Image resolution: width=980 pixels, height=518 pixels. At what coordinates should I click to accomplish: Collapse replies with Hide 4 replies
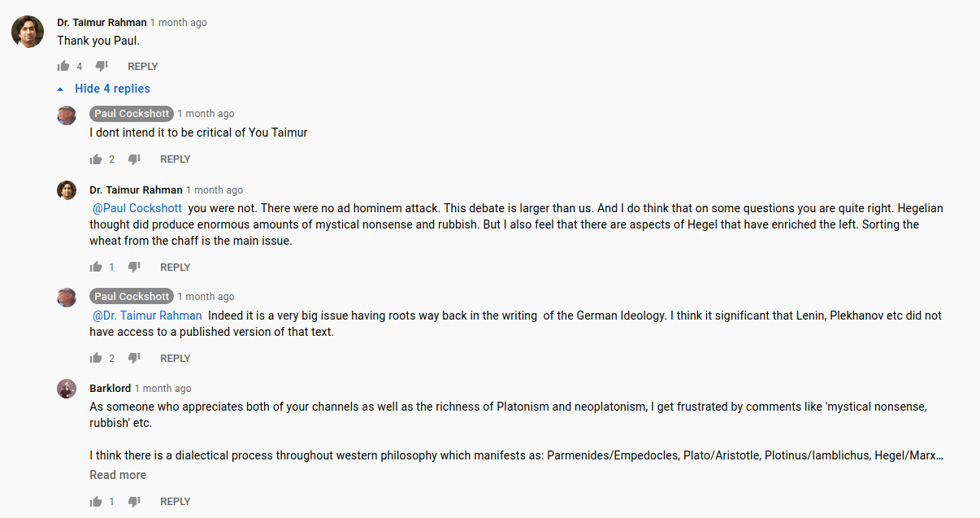coord(112,89)
